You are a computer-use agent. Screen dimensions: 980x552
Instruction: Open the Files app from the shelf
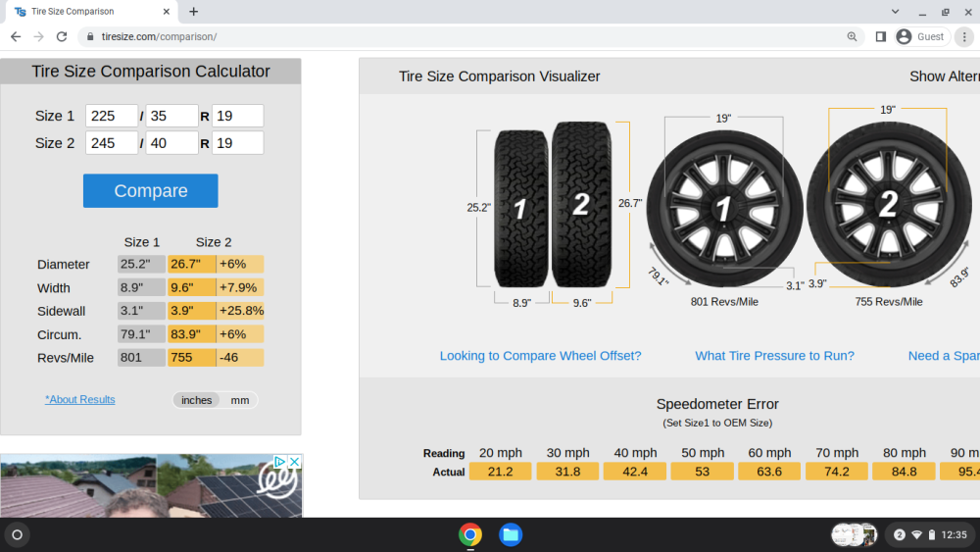point(511,535)
